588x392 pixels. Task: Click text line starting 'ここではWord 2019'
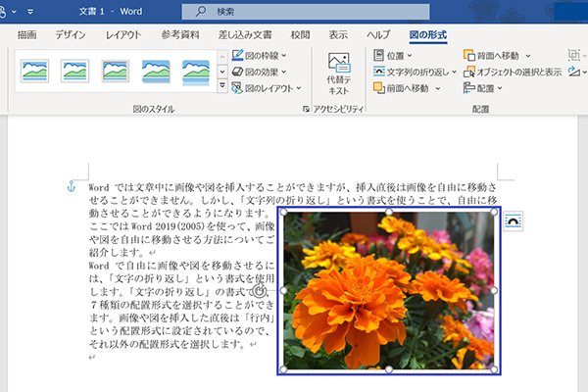point(182,226)
